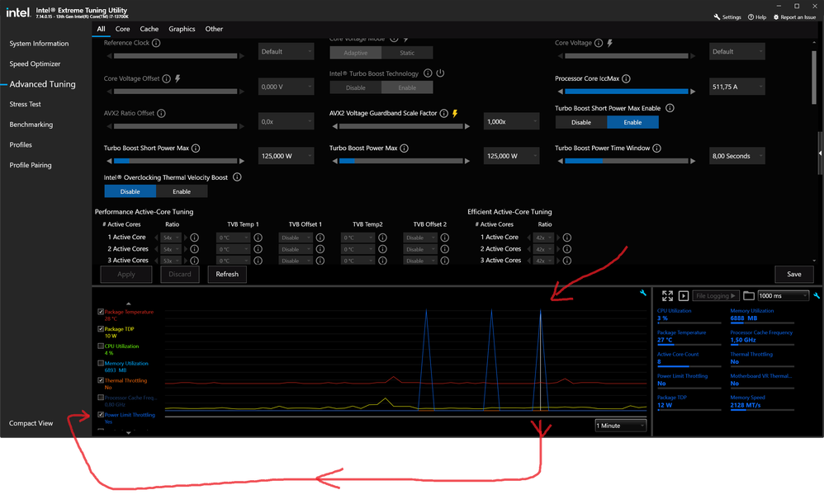Open Stress Test in the sidebar
This screenshot has height=504, width=824.
[26, 105]
